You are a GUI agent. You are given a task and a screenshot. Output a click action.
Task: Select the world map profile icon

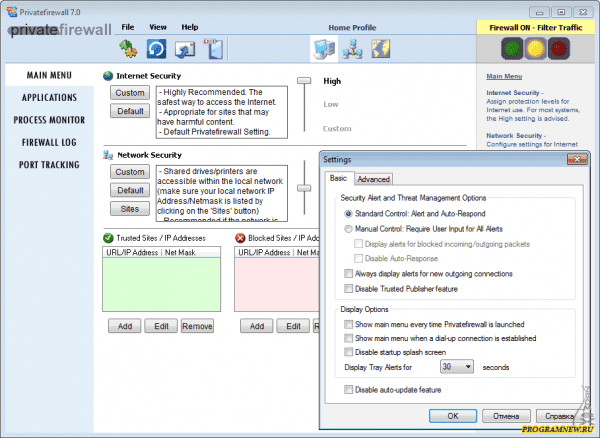click(x=381, y=49)
